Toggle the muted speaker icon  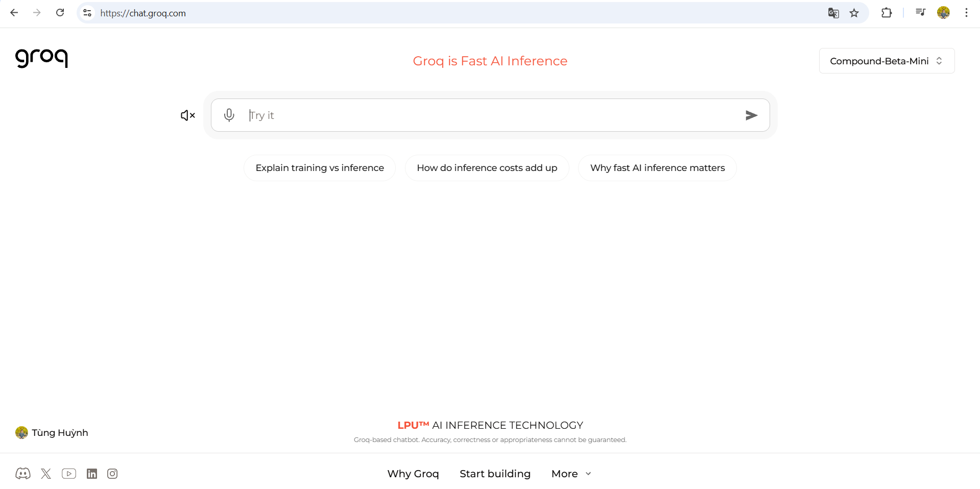coord(188,115)
